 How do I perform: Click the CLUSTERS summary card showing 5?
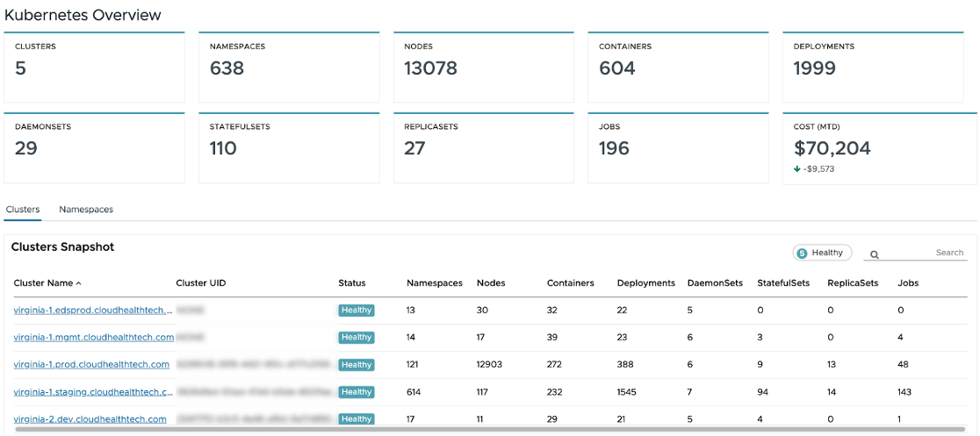94,67
